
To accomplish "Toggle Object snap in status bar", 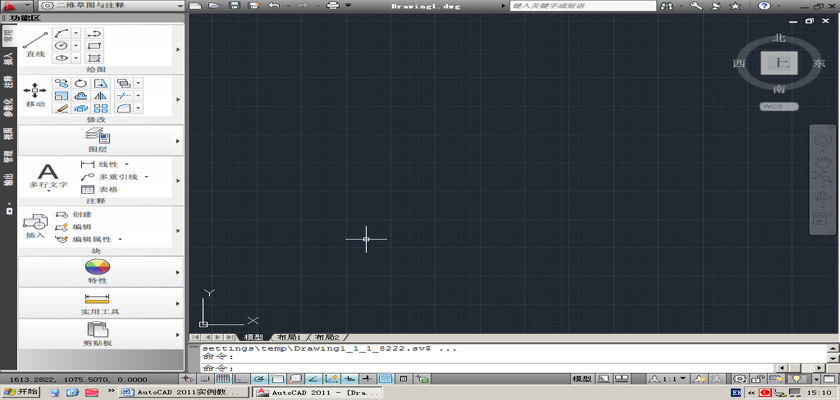I will pos(278,379).
